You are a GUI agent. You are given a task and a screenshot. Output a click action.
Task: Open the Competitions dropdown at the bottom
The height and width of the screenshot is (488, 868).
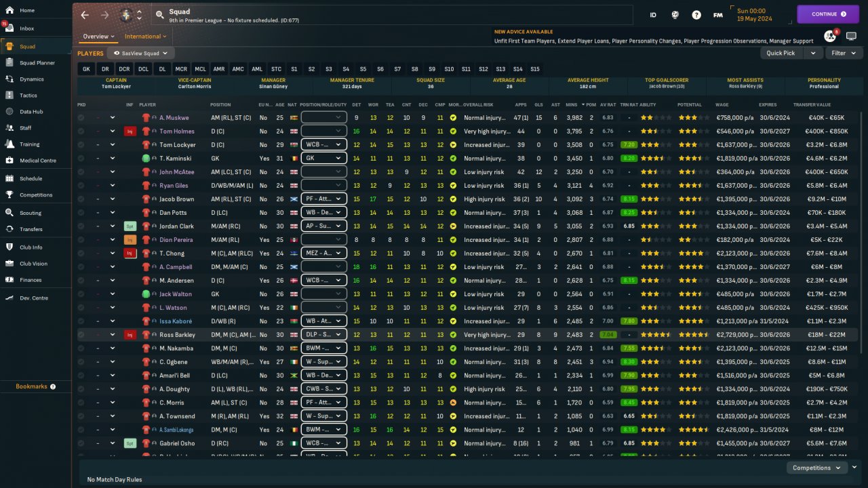coord(816,468)
